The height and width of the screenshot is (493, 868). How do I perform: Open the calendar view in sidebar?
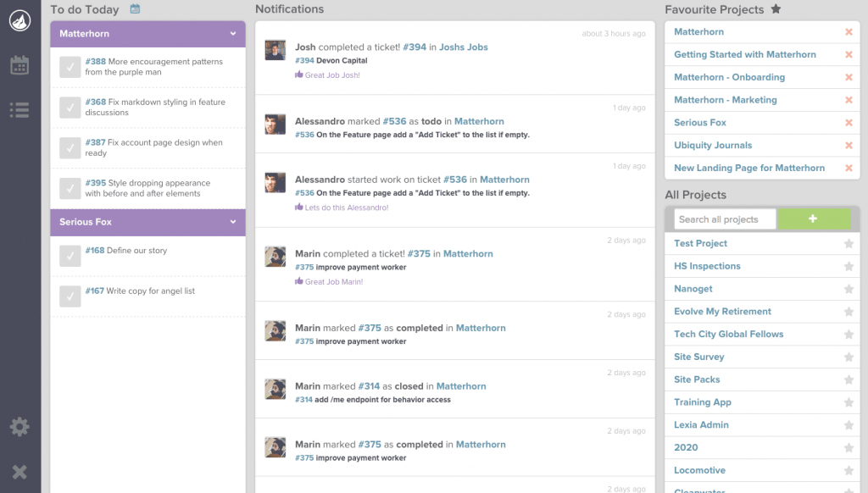(19, 65)
